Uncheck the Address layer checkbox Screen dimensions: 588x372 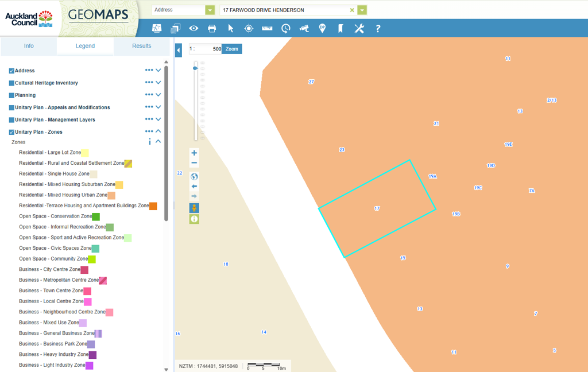click(x=11, y=71)
